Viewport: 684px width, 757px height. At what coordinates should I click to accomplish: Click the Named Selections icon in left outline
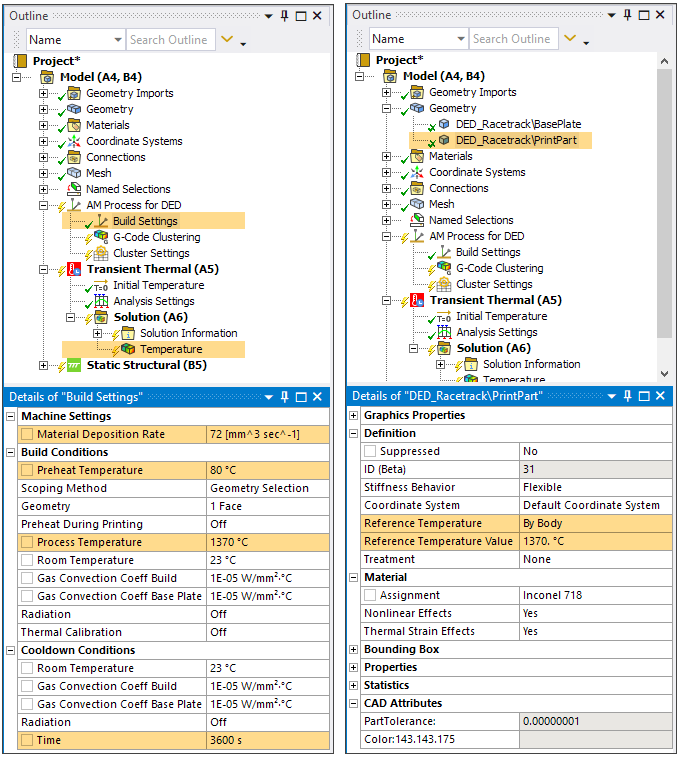74,189
